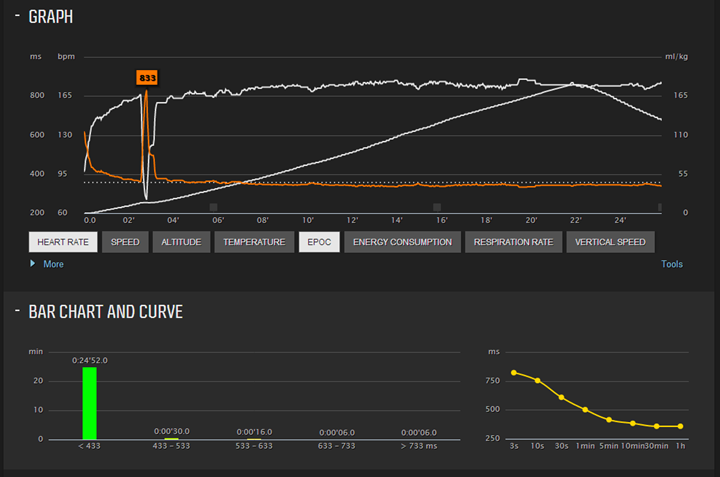Click the 12' time axis label

coord(352,220)
